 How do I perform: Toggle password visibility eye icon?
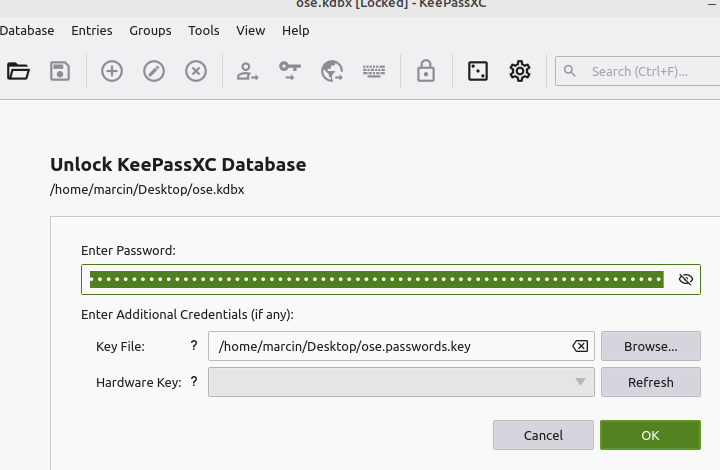pos(686,279)
